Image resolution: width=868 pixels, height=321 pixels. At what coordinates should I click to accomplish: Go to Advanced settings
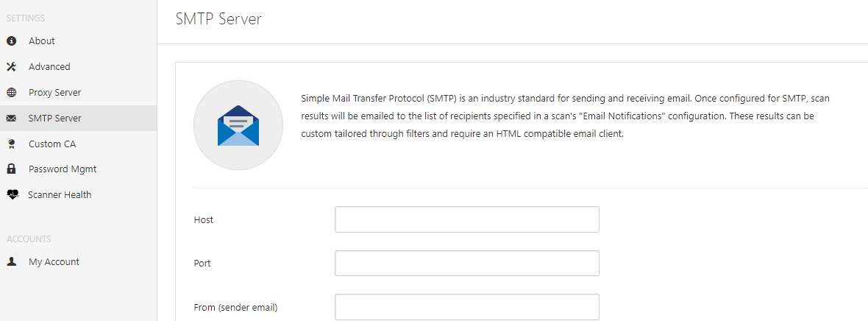(x=49, y=67)
